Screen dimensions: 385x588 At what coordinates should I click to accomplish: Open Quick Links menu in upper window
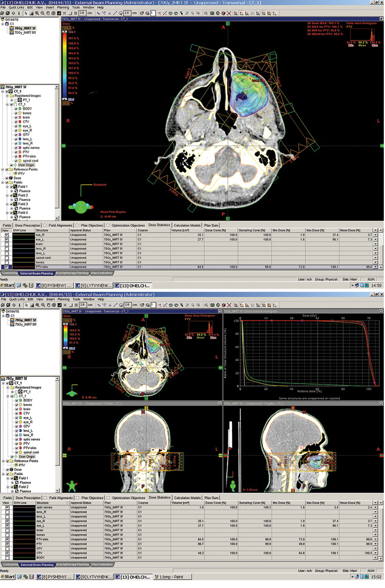click(16, 7)
